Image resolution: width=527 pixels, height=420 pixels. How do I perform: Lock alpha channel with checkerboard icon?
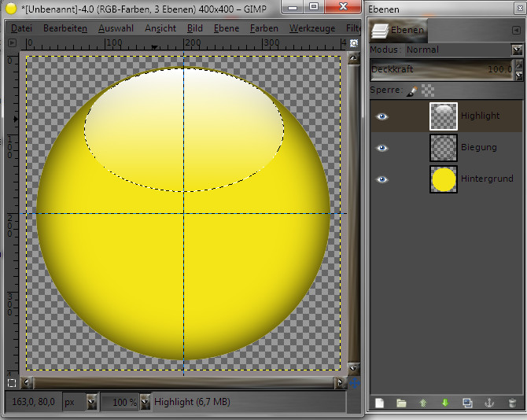coord(428,90)
